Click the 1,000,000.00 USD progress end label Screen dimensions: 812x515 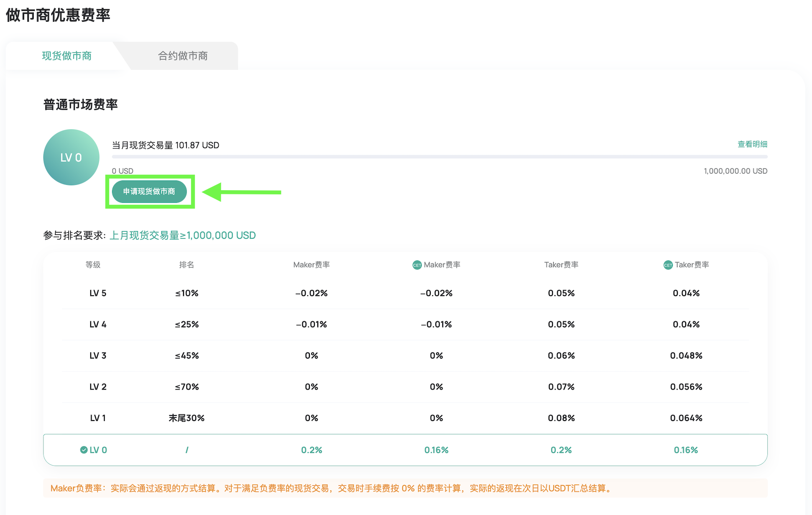click(x=735, y=171)
